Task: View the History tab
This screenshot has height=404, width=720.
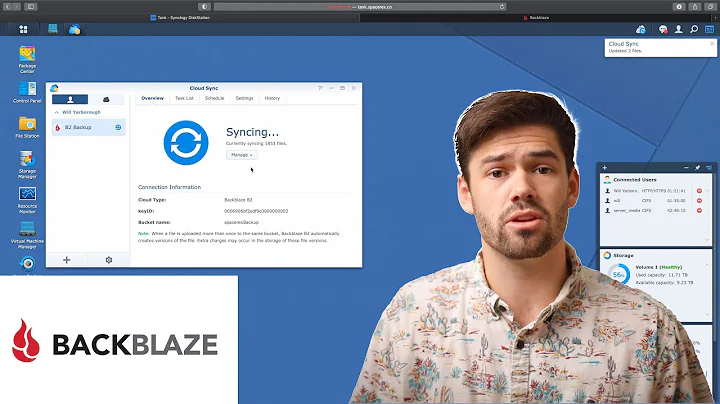Action: click(272, 98)
